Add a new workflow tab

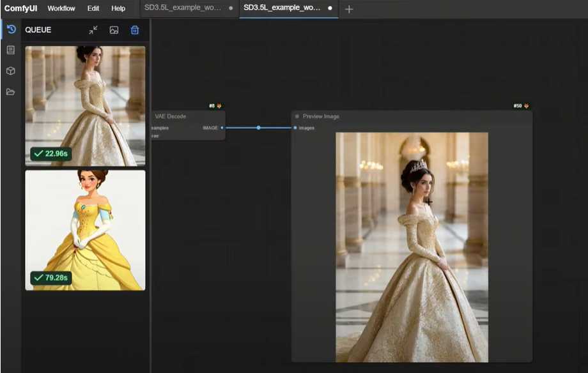[x=349, y=10]
